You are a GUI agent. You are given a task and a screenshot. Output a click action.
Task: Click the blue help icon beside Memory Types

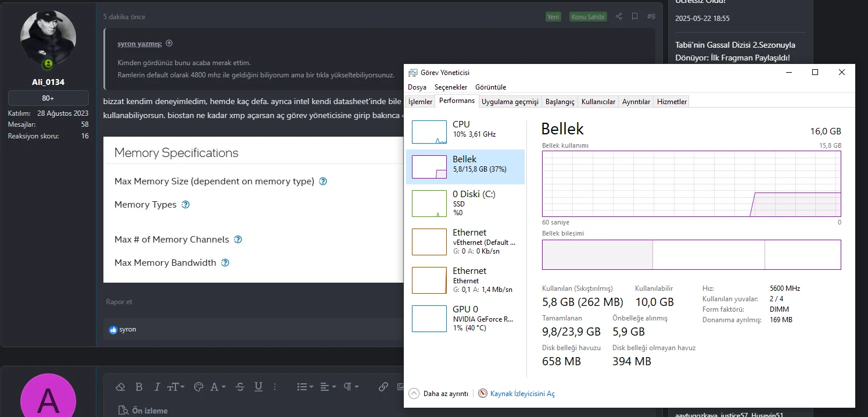pyautogui.click(x=186, y=205)
